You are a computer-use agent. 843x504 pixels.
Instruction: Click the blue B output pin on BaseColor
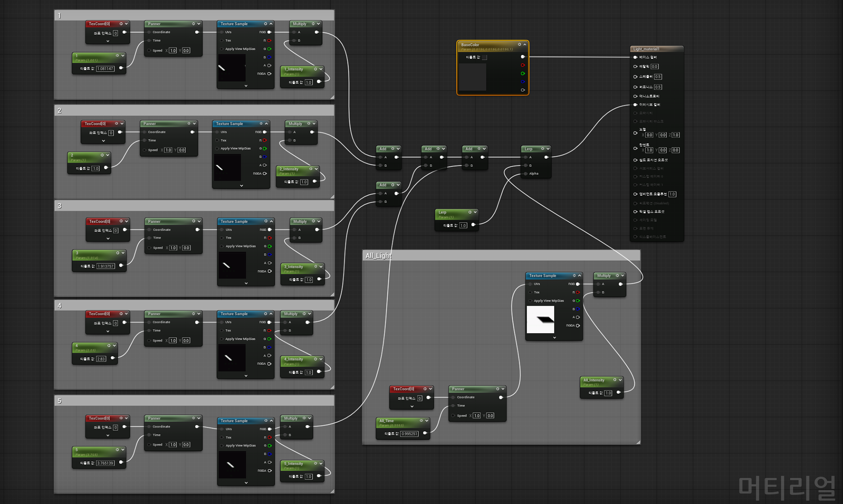pyautogui.click(x=522, y=82)
